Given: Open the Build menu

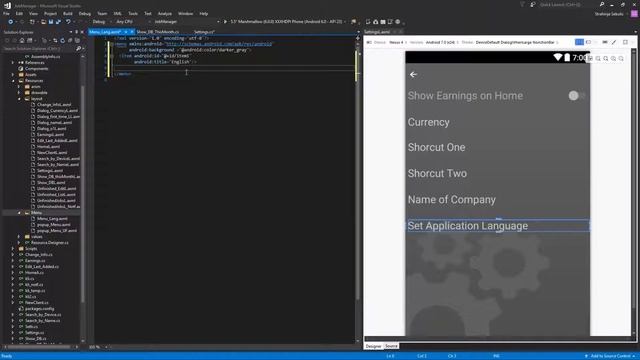Looking at the screenshot, I should pos(67,13).
